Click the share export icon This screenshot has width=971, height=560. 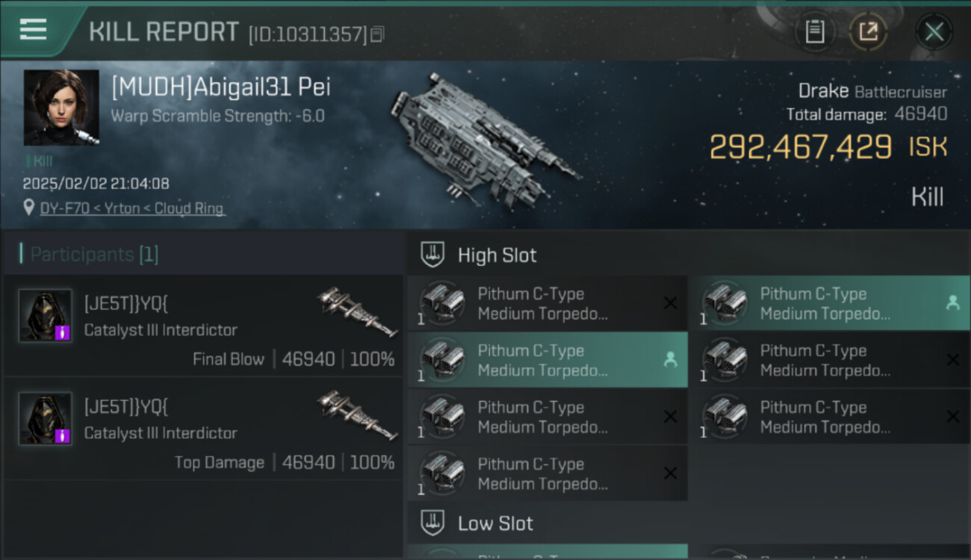868,32
